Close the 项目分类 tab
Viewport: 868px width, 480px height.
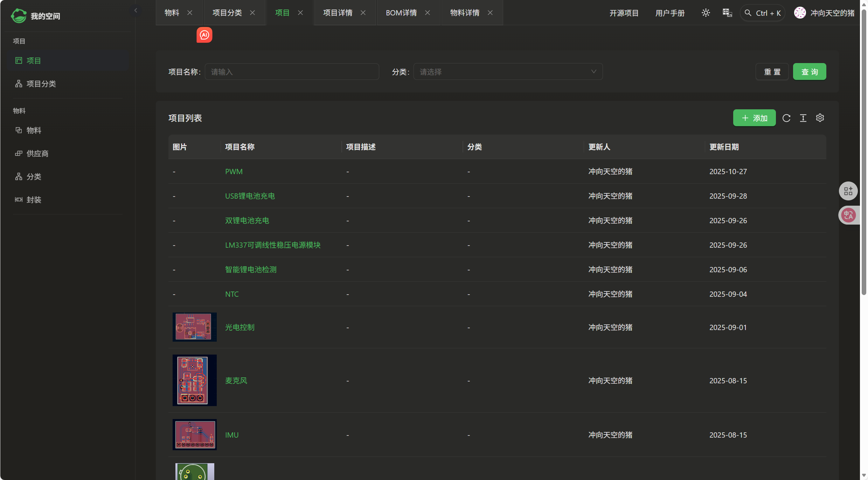[x=252, y=13]
